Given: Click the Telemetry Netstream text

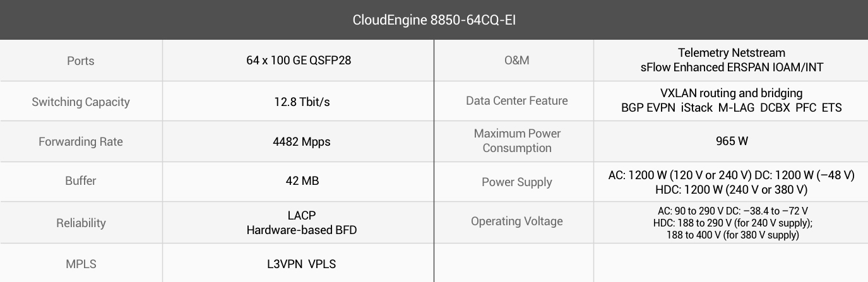Looking at the screenshot, I should [732, 52].
